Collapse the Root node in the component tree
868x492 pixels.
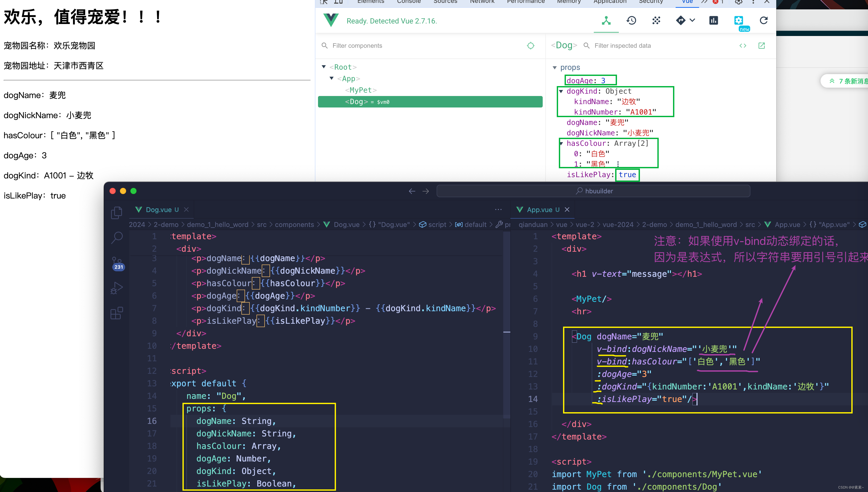point(323,67)
